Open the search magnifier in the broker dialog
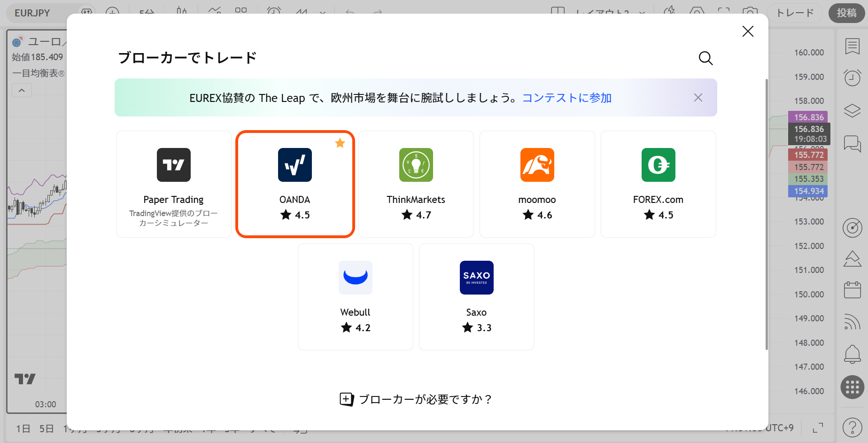Viewport: 868px width, 443px height. 705,58
